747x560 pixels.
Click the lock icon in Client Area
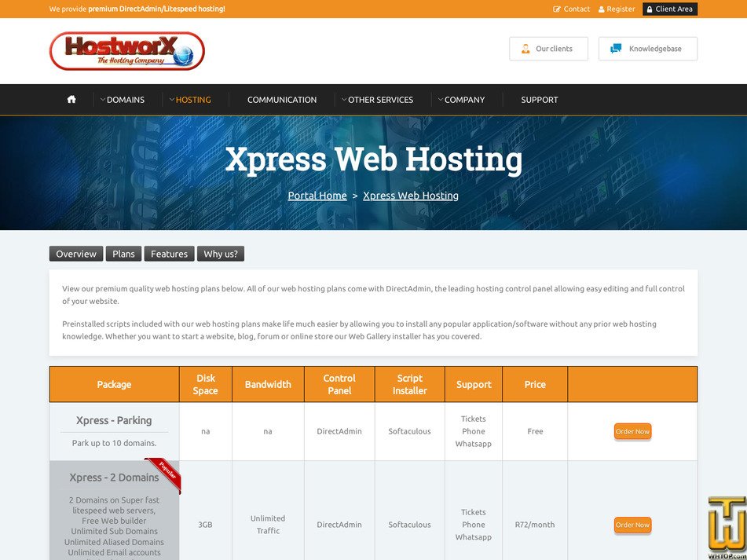point(650,9)
